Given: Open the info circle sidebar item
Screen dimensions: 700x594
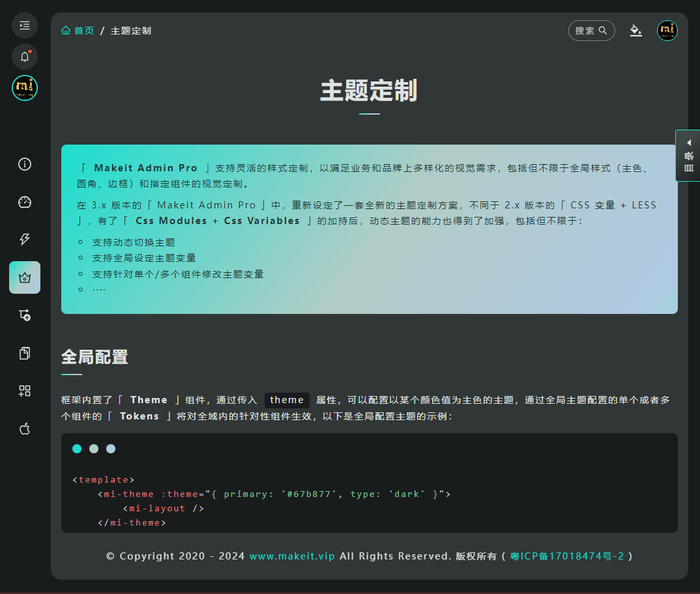Looking at the screenshot, I should click(x=25, y=164).
